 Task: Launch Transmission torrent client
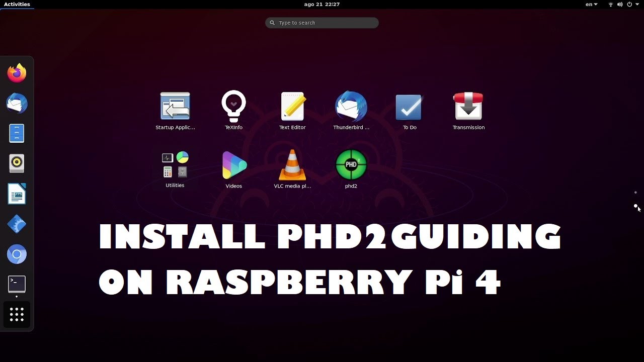[x=468, y=111]
